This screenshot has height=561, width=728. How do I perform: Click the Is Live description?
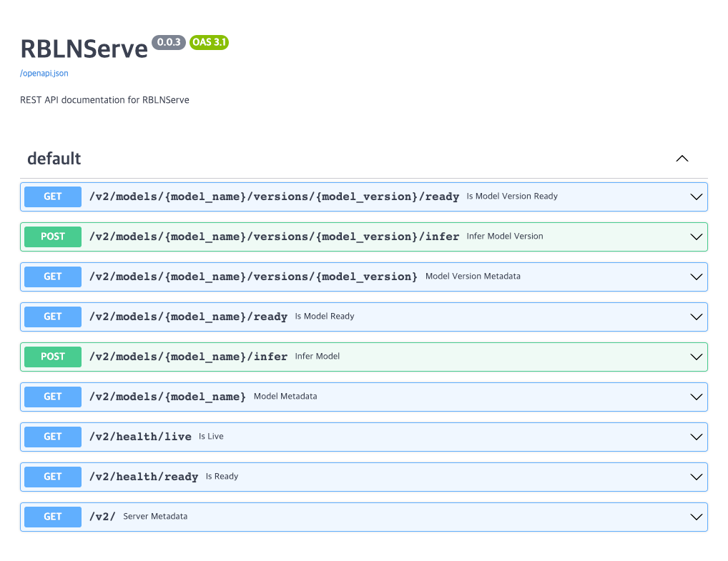(x=211, y=436)
